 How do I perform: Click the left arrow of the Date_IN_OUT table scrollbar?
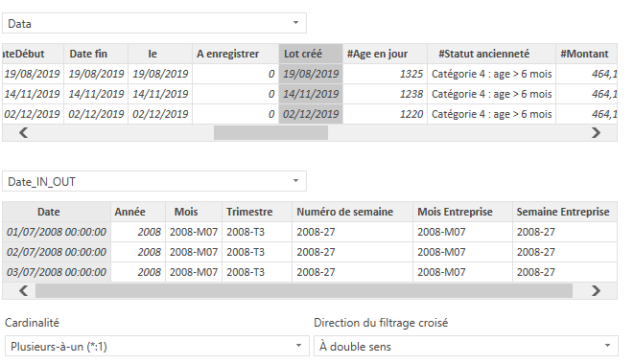pos(23,291)
